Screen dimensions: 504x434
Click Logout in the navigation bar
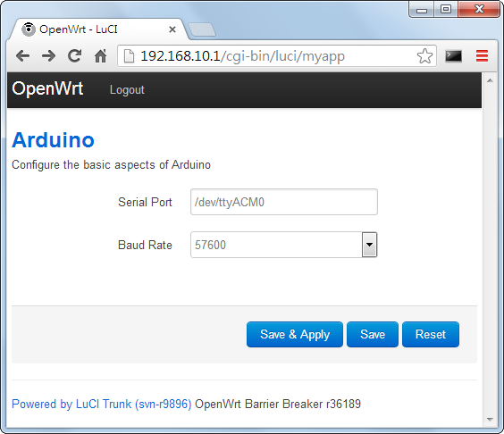point(127,90)
